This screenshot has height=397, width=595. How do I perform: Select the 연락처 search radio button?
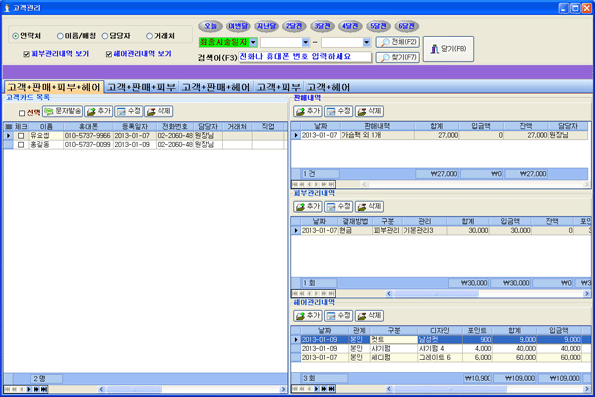coord(16,36)
